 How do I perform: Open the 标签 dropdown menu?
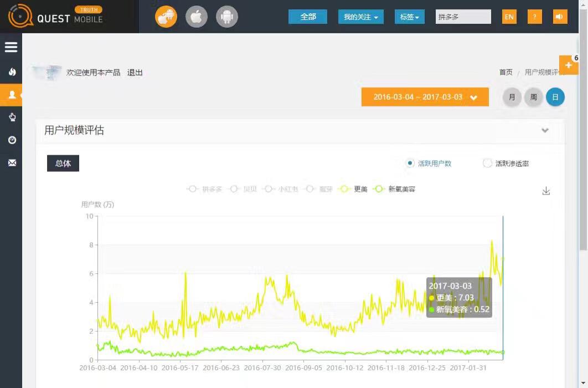(409, 17)
